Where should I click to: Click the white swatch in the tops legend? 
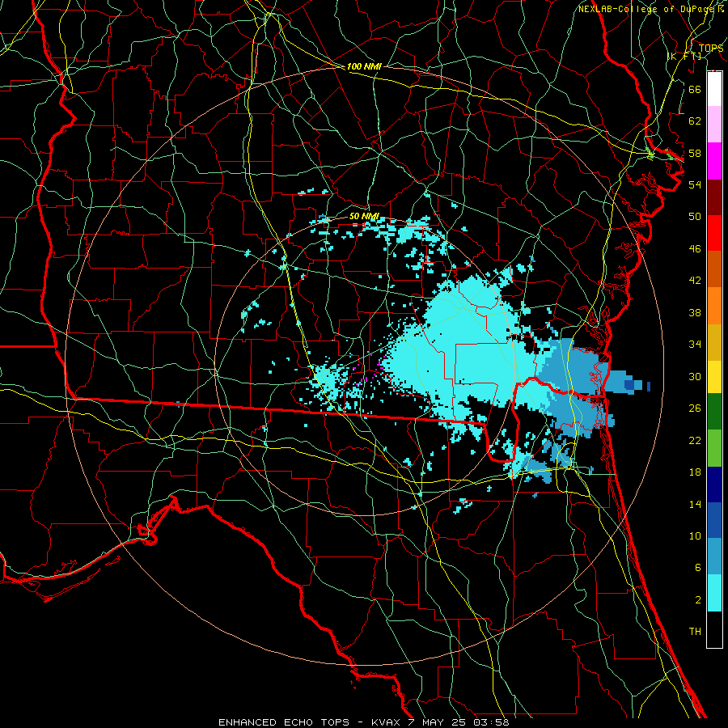click(x=714, y=89)
